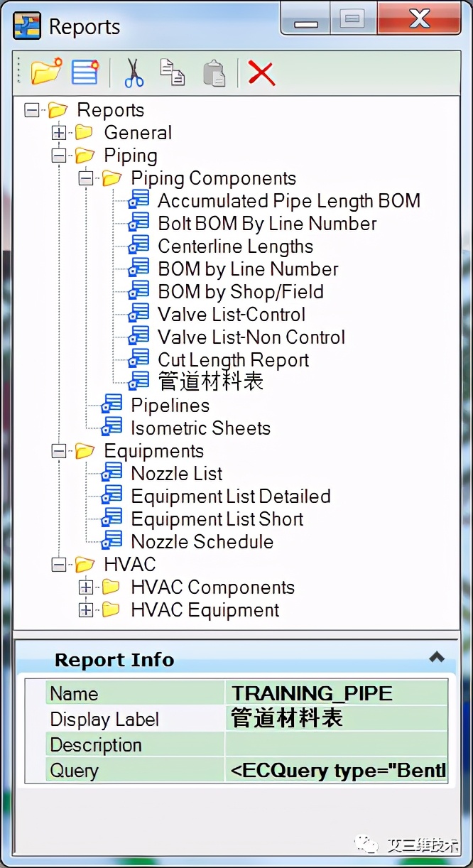Click the Description property label
Image resolution: width=473 pixels, height=868 pixels.
96,745
